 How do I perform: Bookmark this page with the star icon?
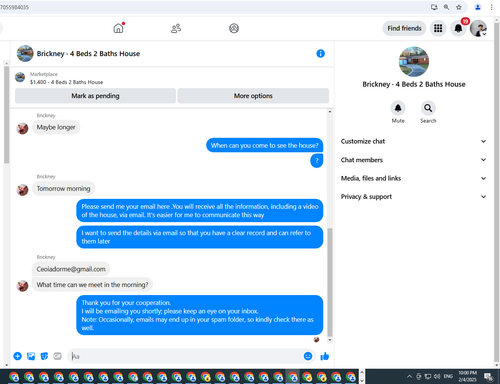(x=459, y=7)
